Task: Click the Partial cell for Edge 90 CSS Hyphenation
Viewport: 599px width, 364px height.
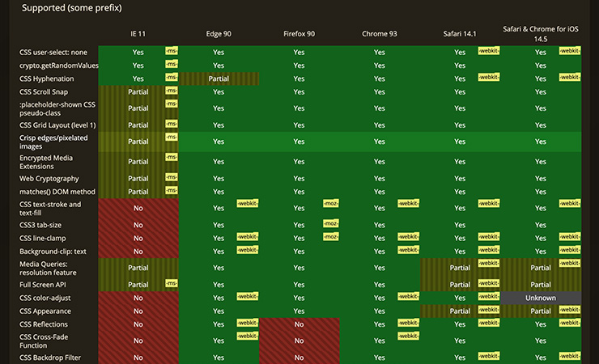Action: coord(219,78)
